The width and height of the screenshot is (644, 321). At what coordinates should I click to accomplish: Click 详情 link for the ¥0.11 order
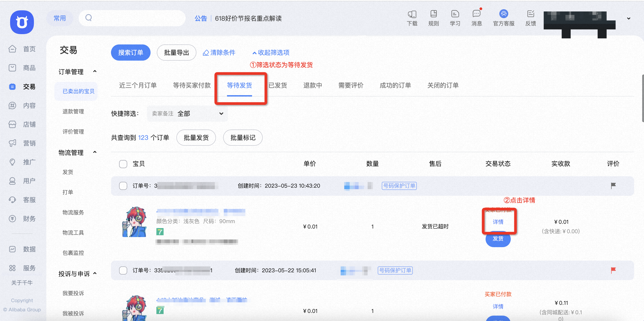coord(498,306)
